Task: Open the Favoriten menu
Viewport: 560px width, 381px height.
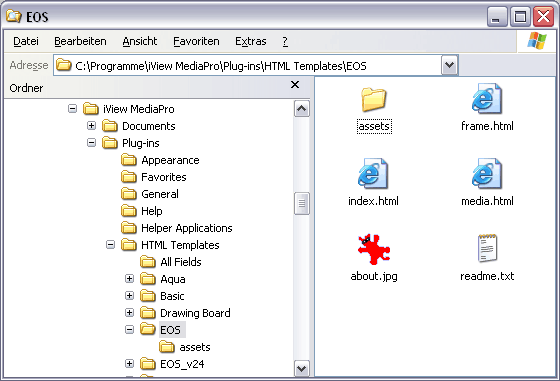Action: (196, 41)
